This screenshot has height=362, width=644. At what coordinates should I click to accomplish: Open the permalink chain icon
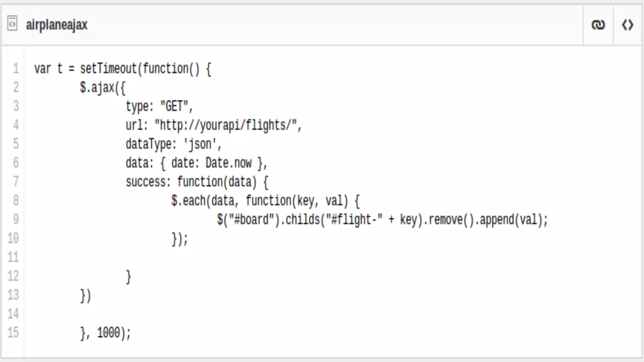point(598,25)
